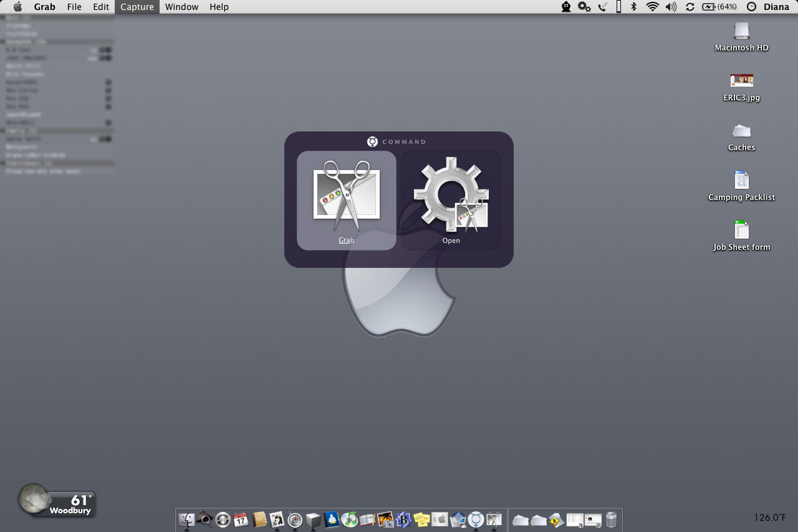Open the File menu
This screenshot has width=798, height=532.
coord(74,7)
